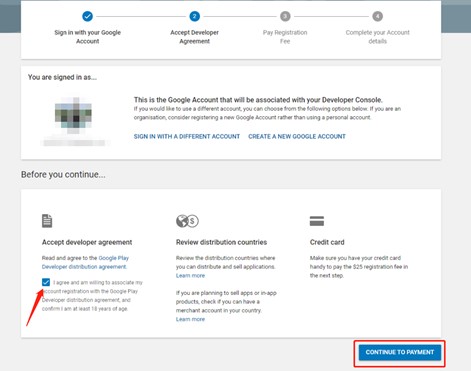471x371 pixels.
Task: Click the globe and dollar distribution icon
Action: 187,221
